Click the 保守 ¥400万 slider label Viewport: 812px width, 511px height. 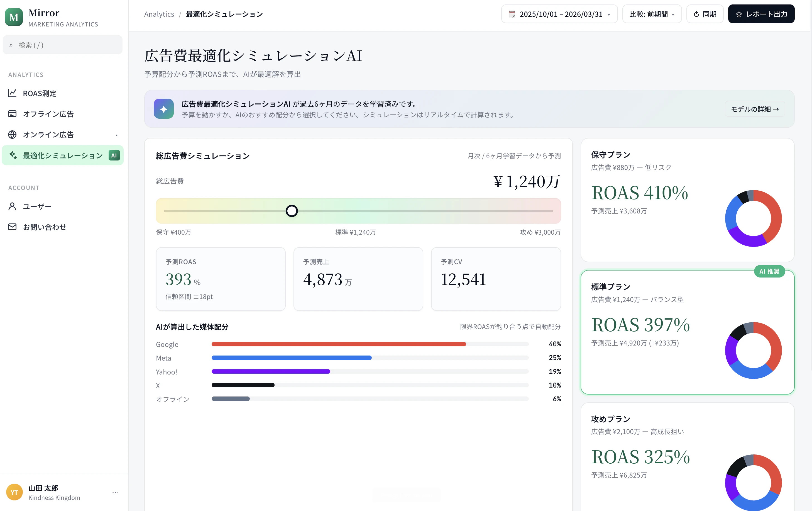tap(173, 232)
